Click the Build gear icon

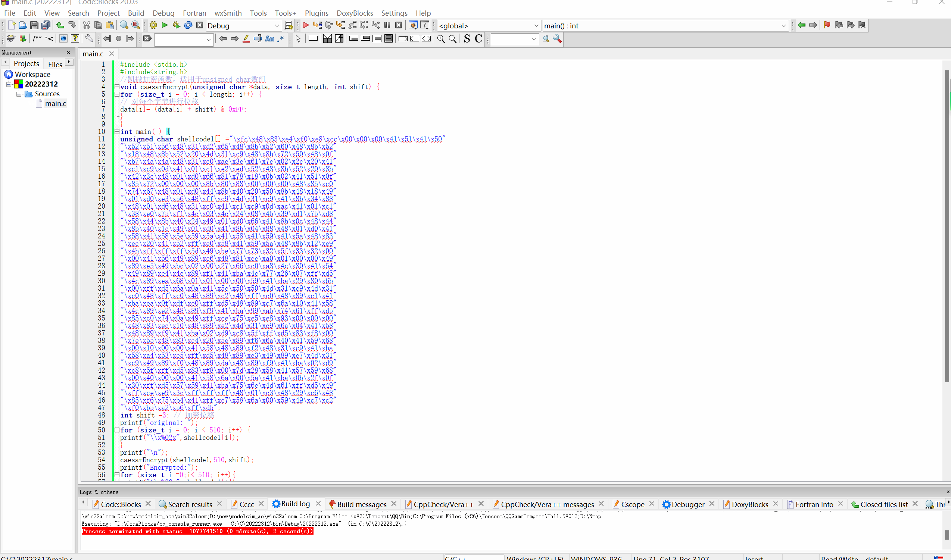153,25
